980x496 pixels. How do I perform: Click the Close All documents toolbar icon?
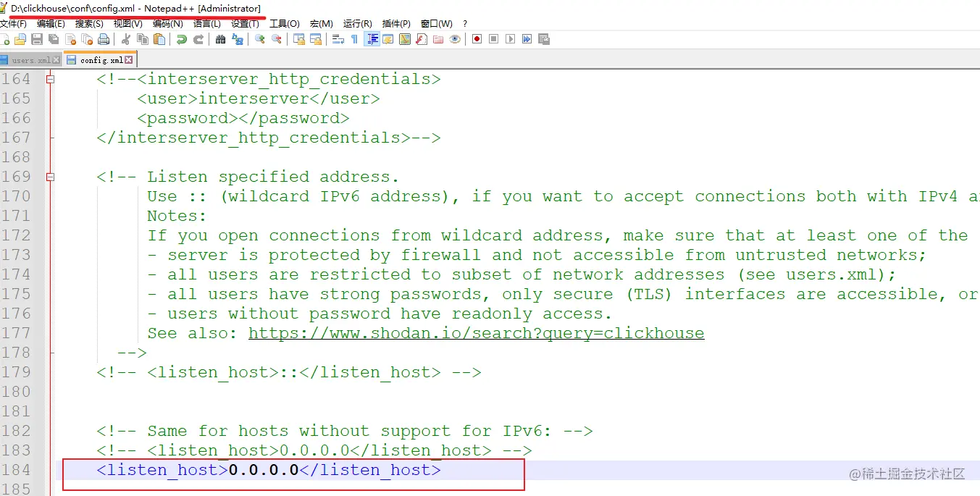pyautogui.click(x=87, y=39)
